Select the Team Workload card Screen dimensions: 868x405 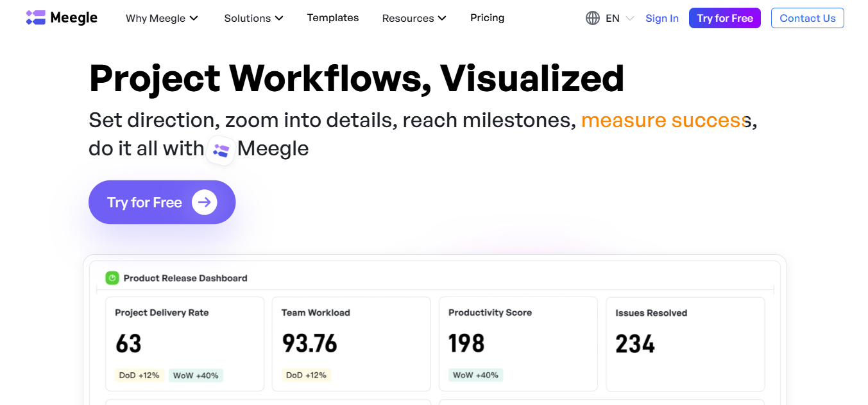pos(351,343)
